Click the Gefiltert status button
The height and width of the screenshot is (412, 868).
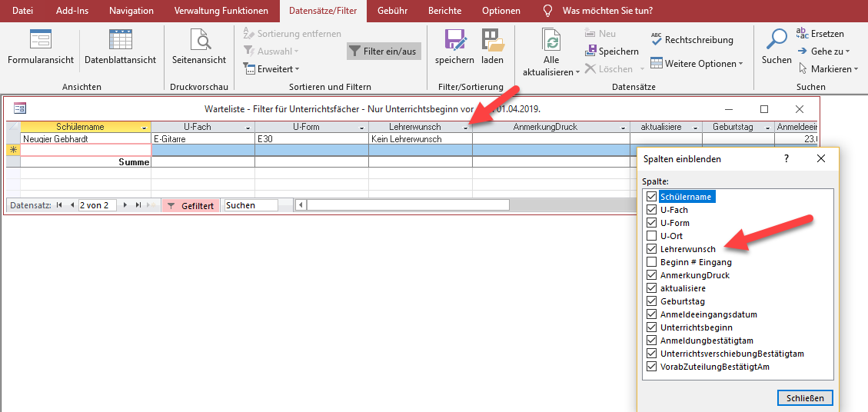191,206
